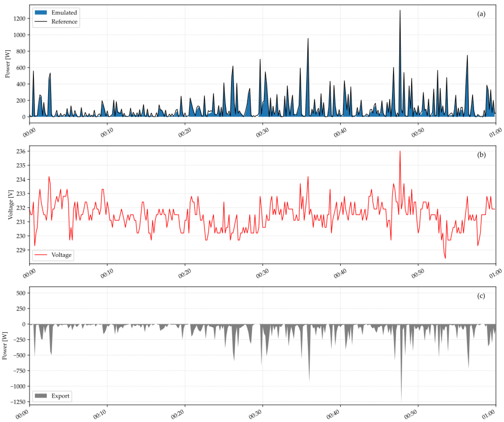This screenshot has width=504, height=422.
Task: Click the 236 V voltage spike peak
Action: click(x=400, y=152)
